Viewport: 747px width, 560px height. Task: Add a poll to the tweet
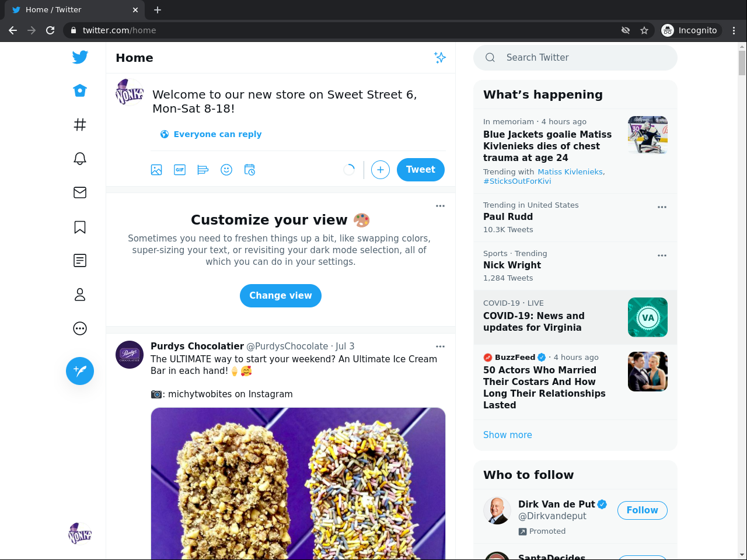pyautogui.click(x=203, y=170)
